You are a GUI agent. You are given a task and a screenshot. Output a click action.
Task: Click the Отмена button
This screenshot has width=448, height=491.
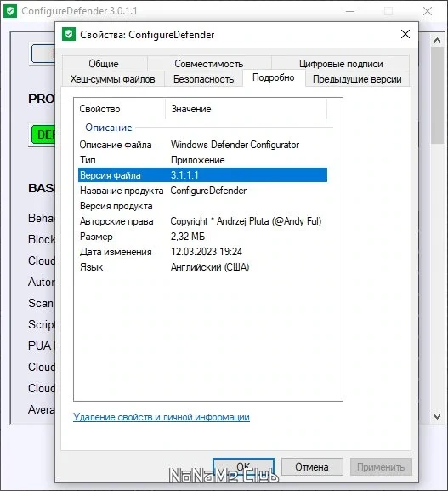[312, 467]
